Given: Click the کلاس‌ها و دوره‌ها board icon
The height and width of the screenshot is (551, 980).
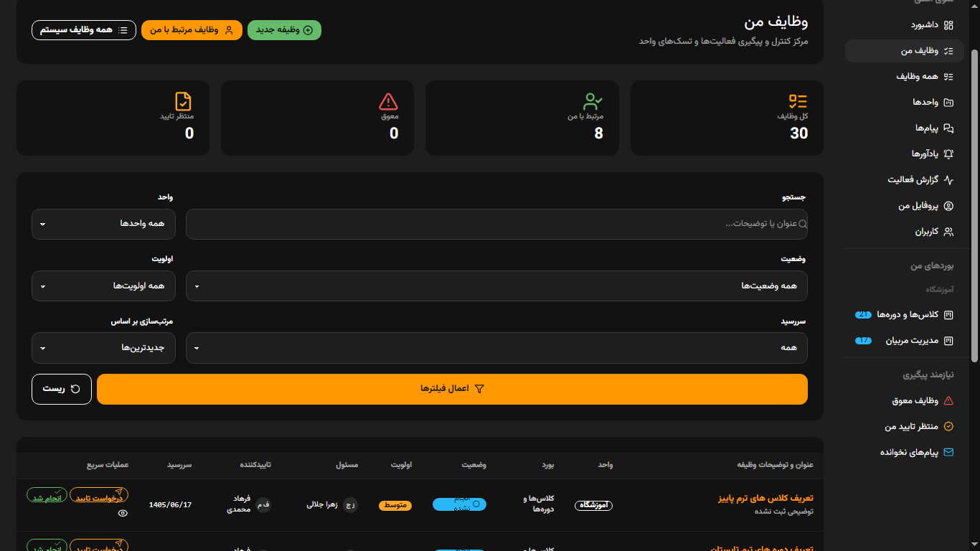Looking at the screenshot, I should point(948,315).
